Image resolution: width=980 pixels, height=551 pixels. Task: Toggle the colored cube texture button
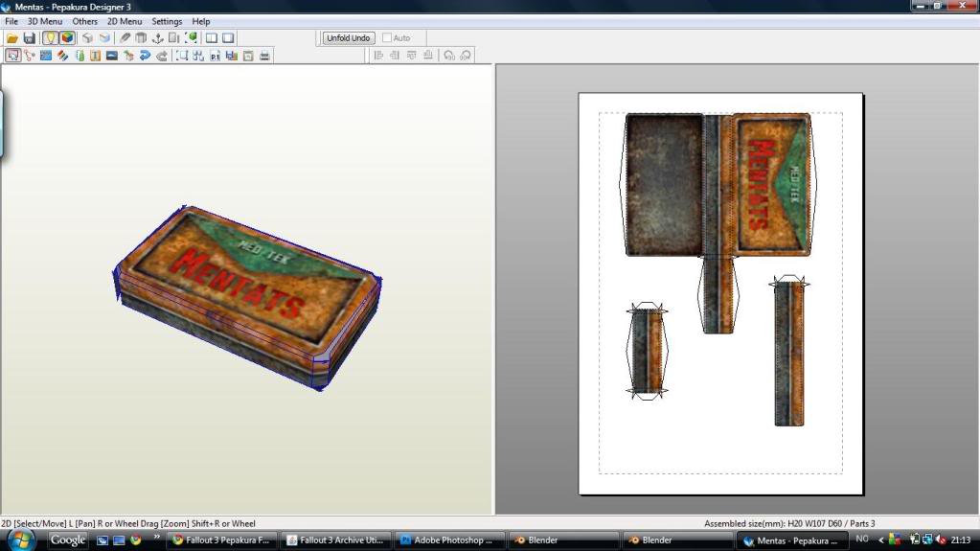(67, 38)
